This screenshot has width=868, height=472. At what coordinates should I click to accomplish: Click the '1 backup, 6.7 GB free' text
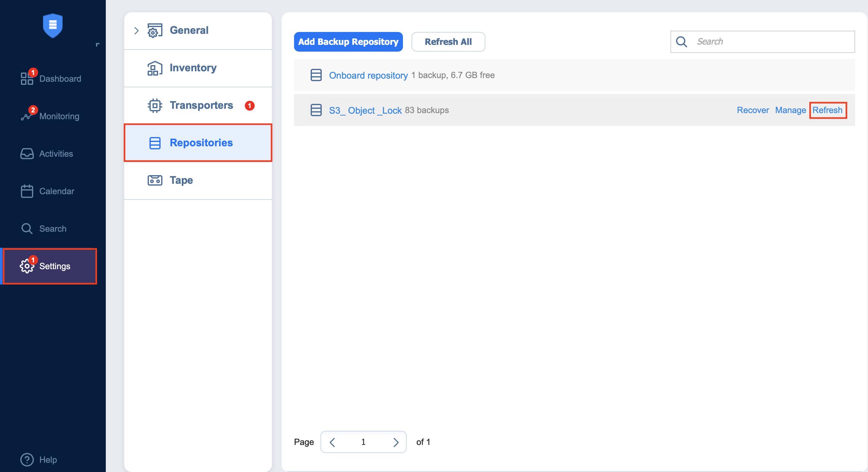click(453, 75)
